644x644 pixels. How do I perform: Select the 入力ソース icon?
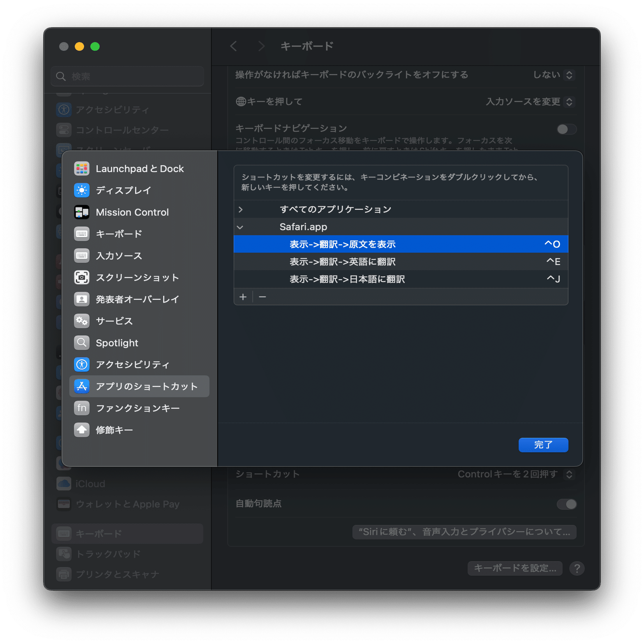coord(82,255)
